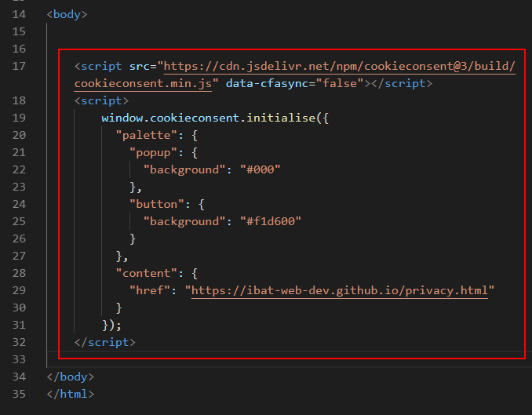
Task: Select line number 22 in the gutter
Action: click(x=19, y=169)
